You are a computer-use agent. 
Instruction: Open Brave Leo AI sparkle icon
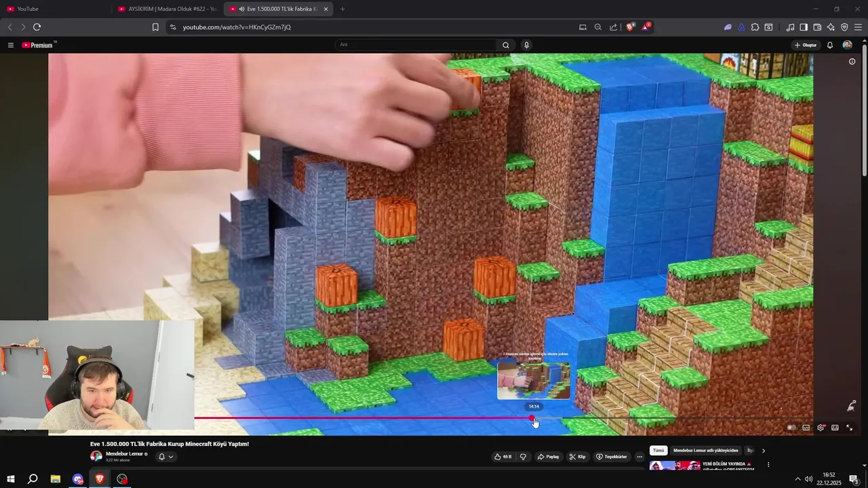(x=831, y=27)
